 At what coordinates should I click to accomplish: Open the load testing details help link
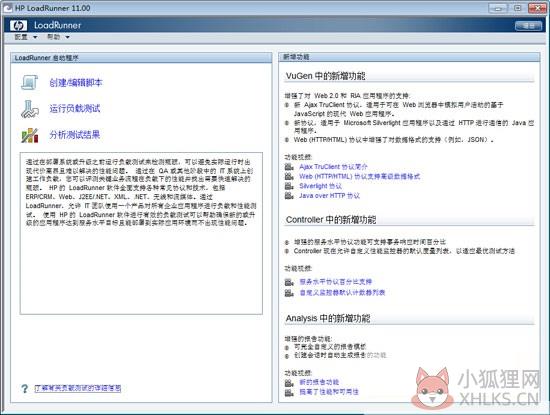pyautogui.click(x=78, y=388)
